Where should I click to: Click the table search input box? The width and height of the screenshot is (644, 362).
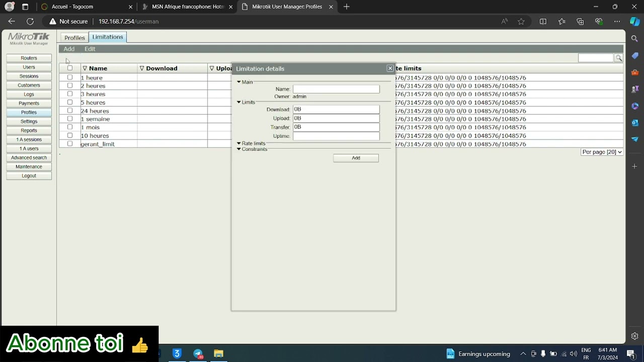tap(596, 58)
